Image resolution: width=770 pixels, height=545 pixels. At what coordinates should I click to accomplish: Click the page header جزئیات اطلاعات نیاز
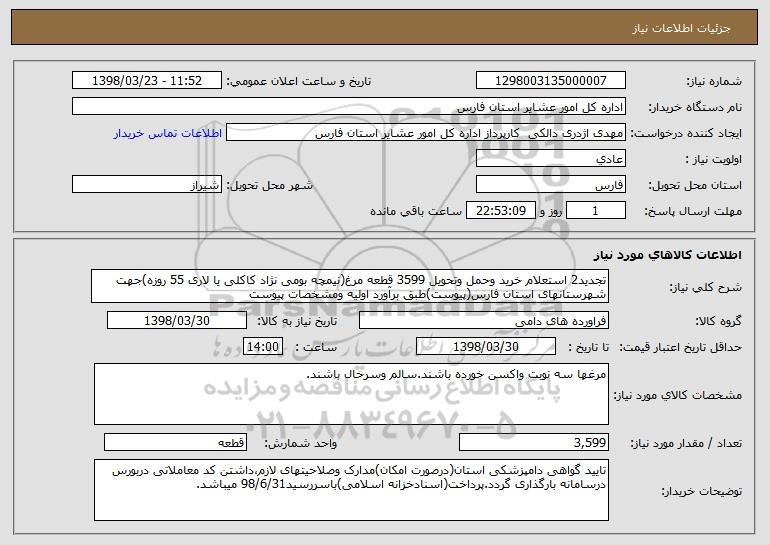coord(681,28)
